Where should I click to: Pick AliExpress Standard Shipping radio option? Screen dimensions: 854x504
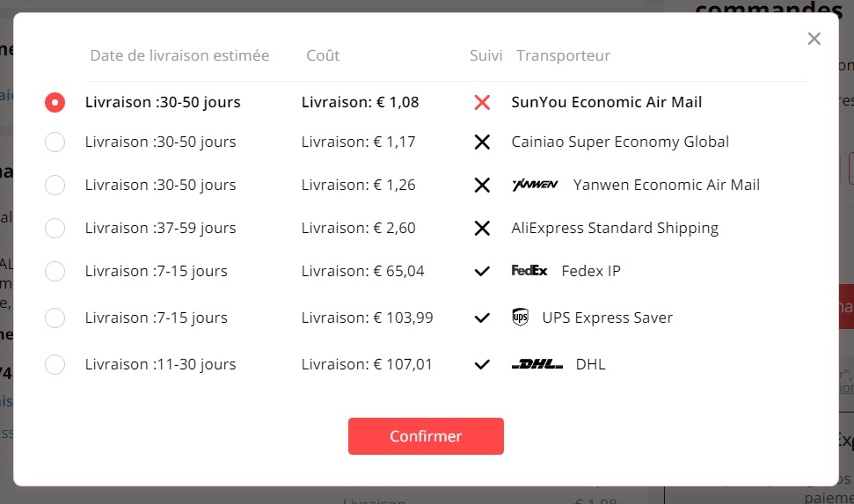click(55, 229)
